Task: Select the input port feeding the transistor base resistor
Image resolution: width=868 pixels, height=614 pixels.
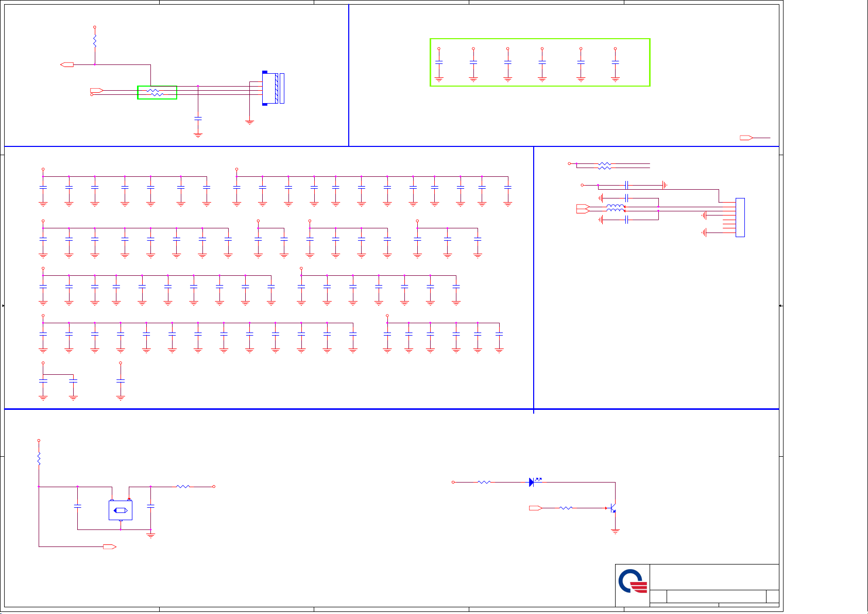Action: point(536,508)
